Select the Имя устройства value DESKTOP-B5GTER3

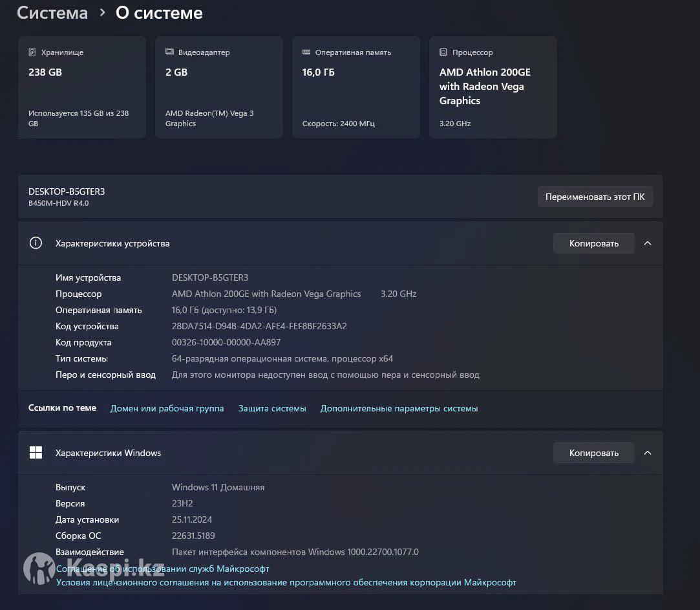pos(210,278)
